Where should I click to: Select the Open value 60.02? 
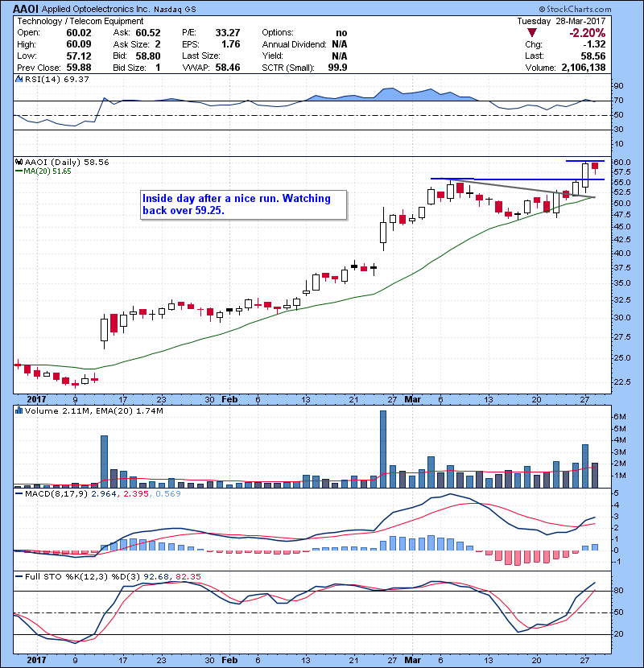[78, 33]
